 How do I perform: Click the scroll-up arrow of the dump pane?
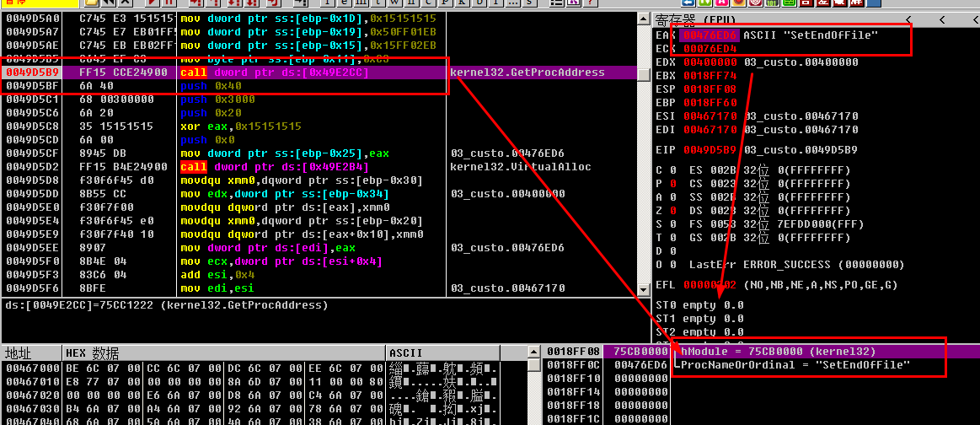(x=533, y=353)
